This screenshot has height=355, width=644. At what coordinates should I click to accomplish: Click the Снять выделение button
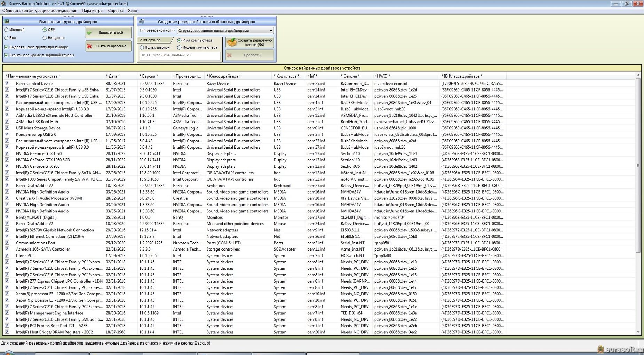pyautogui.click(x=109, y=46)
